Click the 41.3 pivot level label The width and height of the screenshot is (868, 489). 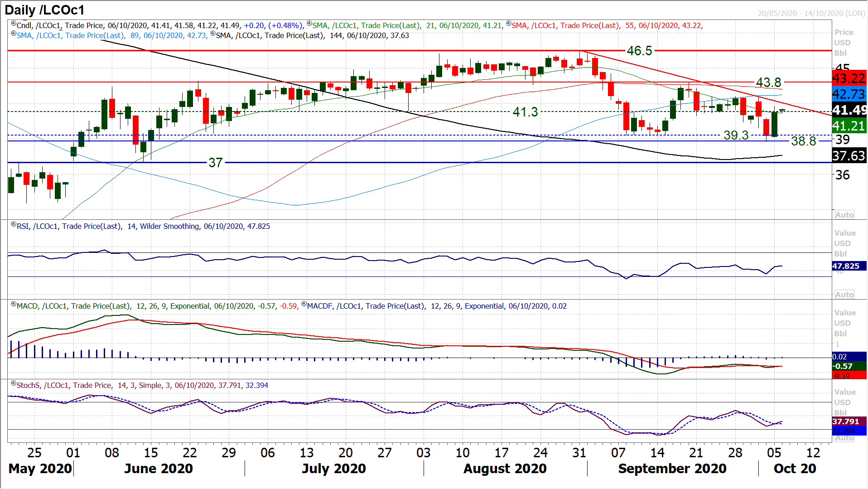pos(525,112)
